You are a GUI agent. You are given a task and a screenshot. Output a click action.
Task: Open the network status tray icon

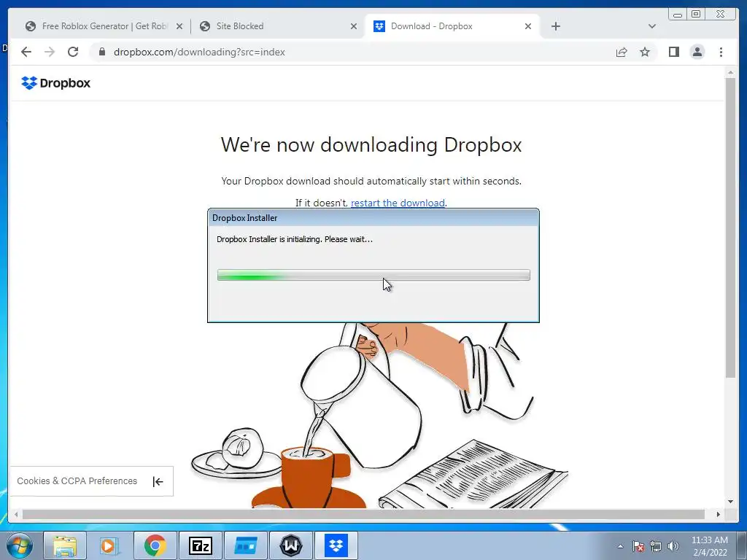pos(656,546)
